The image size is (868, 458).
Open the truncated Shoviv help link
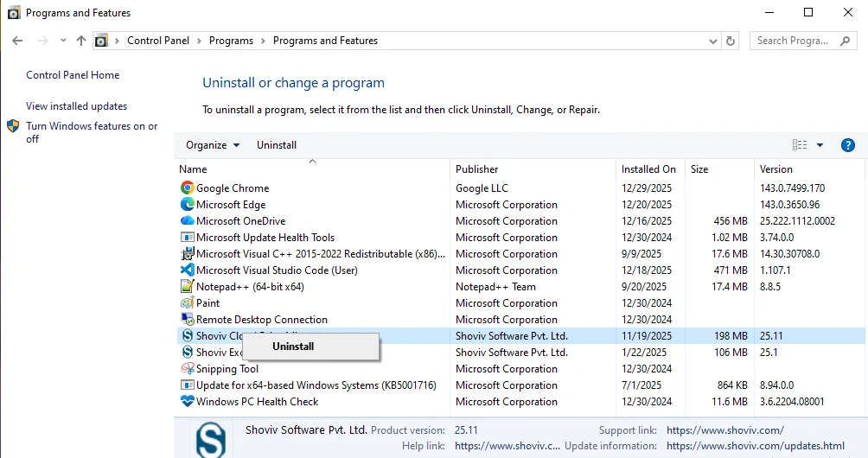click(507, 446)
